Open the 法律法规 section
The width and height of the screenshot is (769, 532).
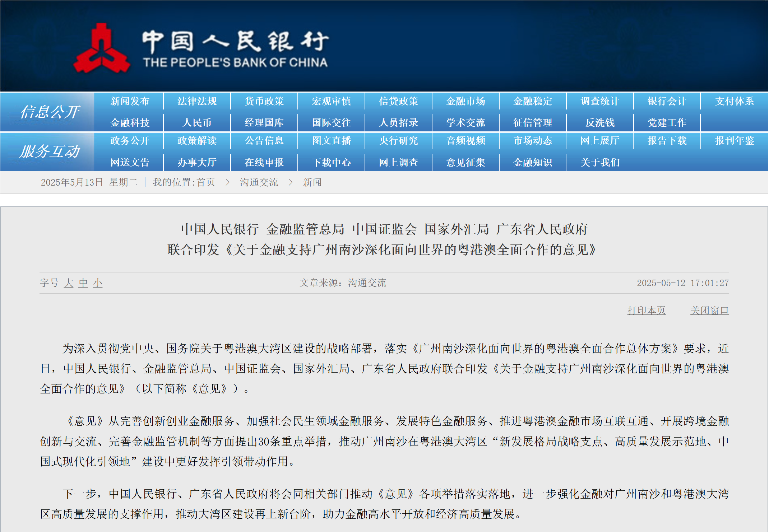[197, 101]
